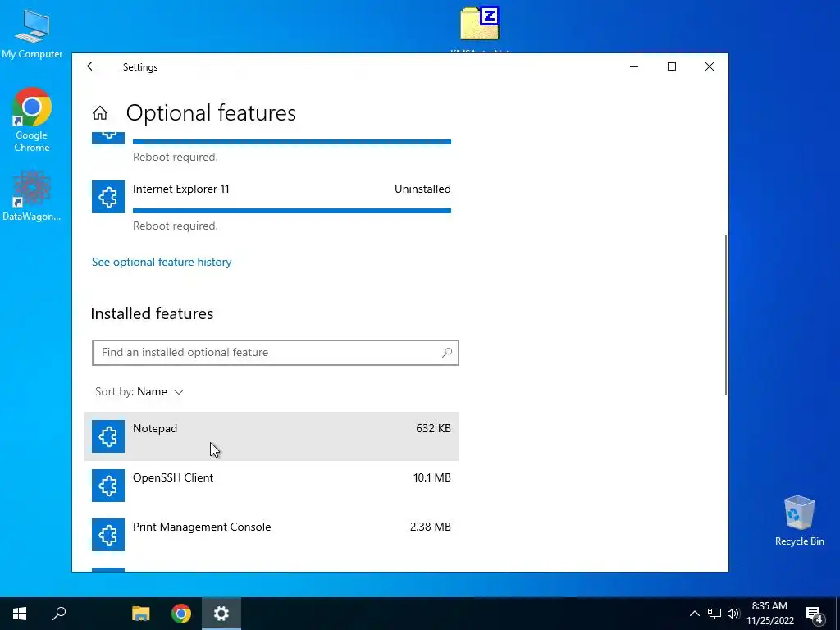The image size is (840, 630).
Task: Open the network status tray icon
Action: click(714, 614)
